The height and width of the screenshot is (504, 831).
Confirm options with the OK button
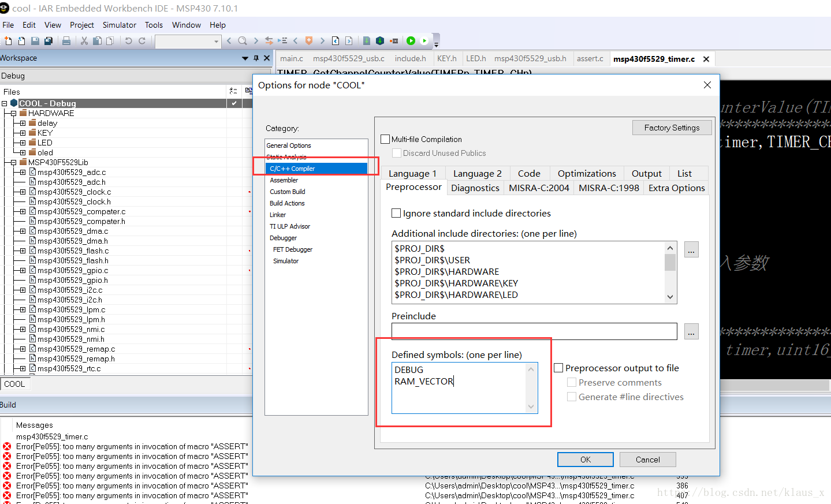pos(586,460)
